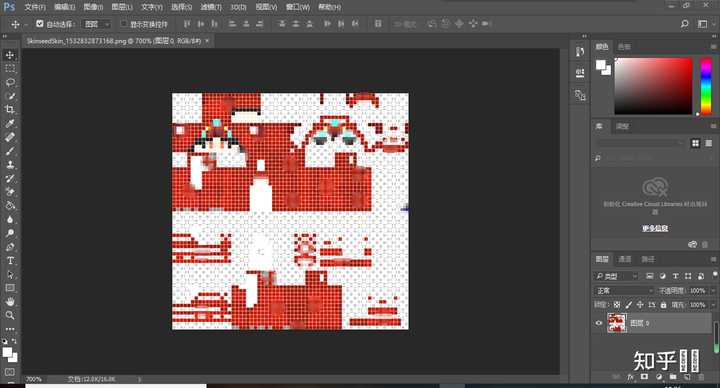
Task: Hide layer 图层 0 with the eye icon
Action: (x=599, y=323)
